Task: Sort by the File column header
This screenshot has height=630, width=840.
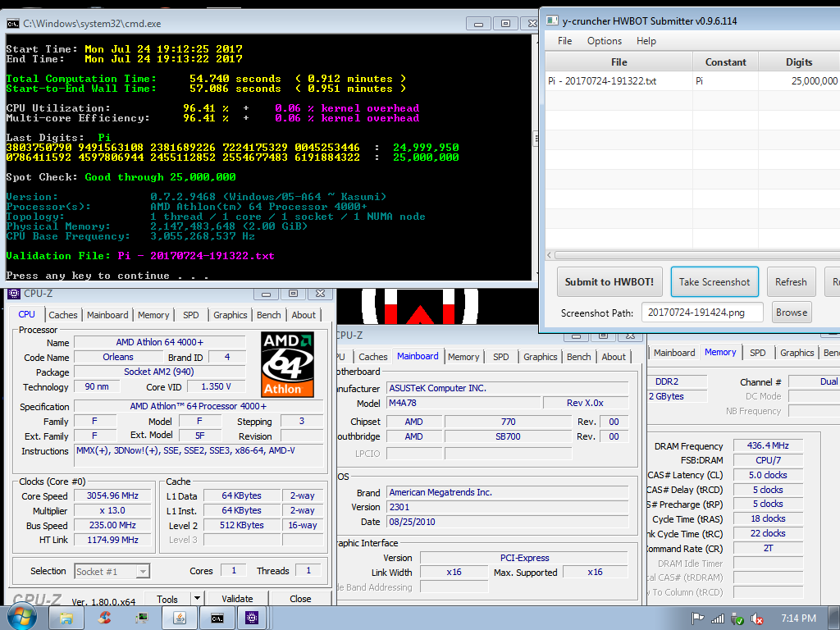Action: click(x=619, y=62)
